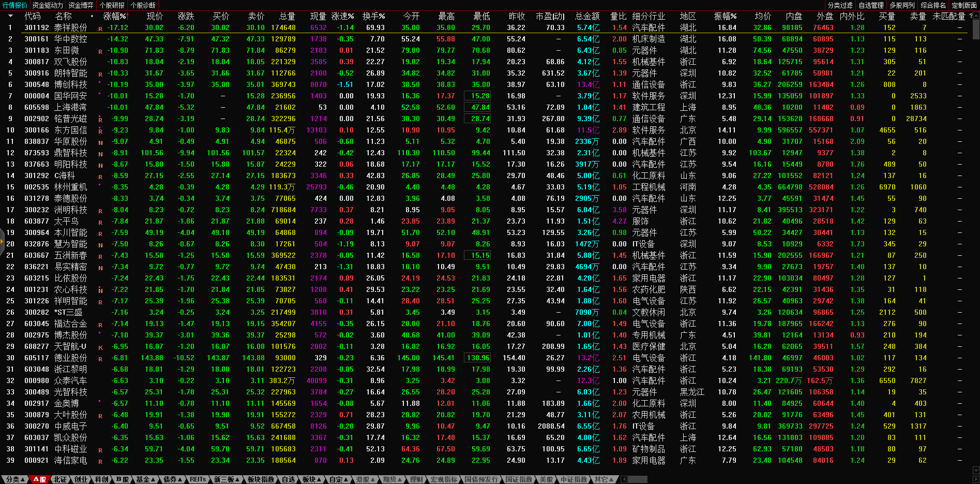Sort by the 涨幅% column header
The image size is (980, 484).
pos(114,16)
